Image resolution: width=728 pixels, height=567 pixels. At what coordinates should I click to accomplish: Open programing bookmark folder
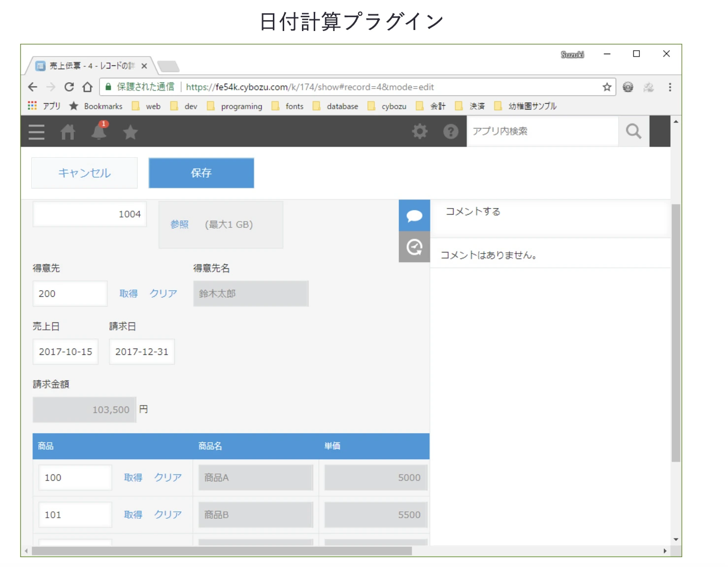point(234,106)
